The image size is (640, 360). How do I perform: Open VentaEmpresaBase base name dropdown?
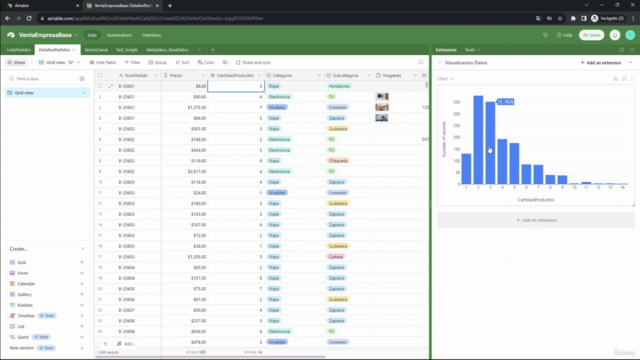pos(48,35)
